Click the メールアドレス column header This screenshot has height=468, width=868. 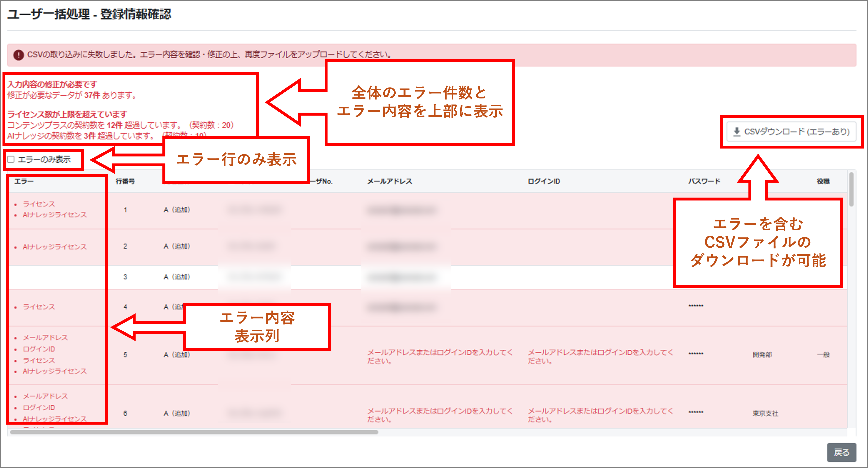[390, 181]
